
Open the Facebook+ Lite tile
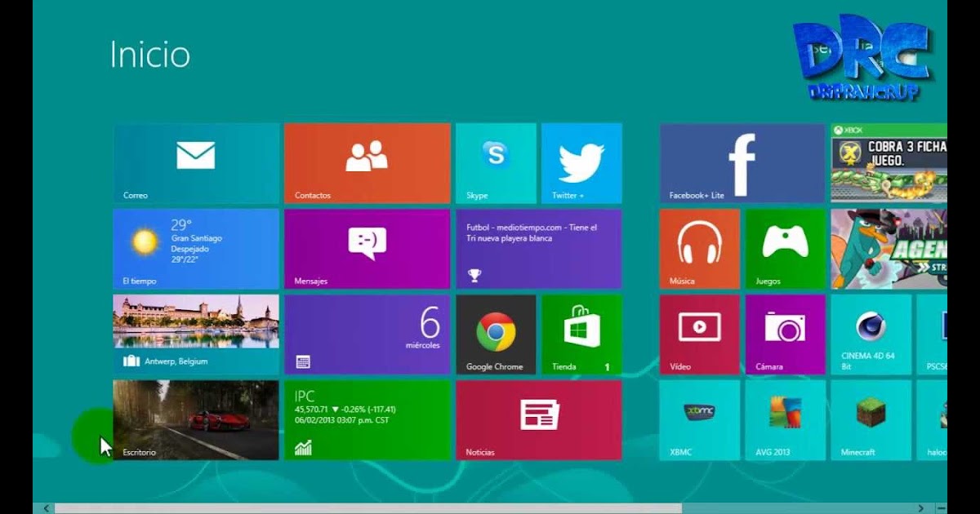point(742,163)
